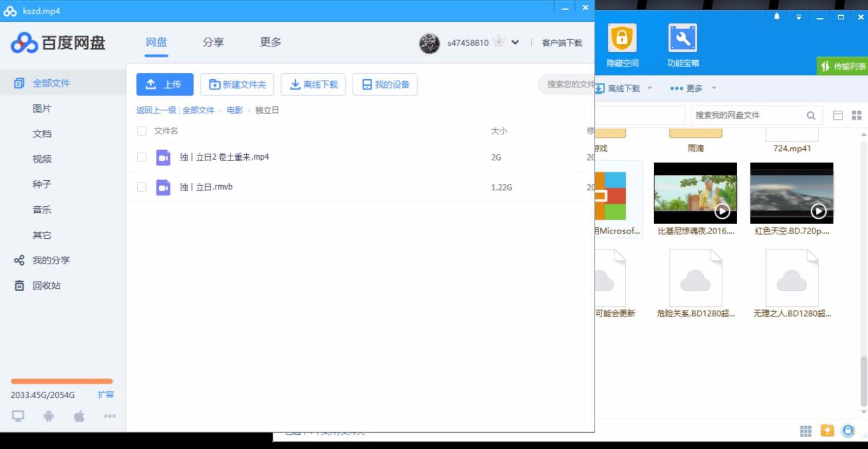Go back with 返回上一级 link
This screenshot has height=449, width=868.
pyautogui.click(x=156, y=110)
